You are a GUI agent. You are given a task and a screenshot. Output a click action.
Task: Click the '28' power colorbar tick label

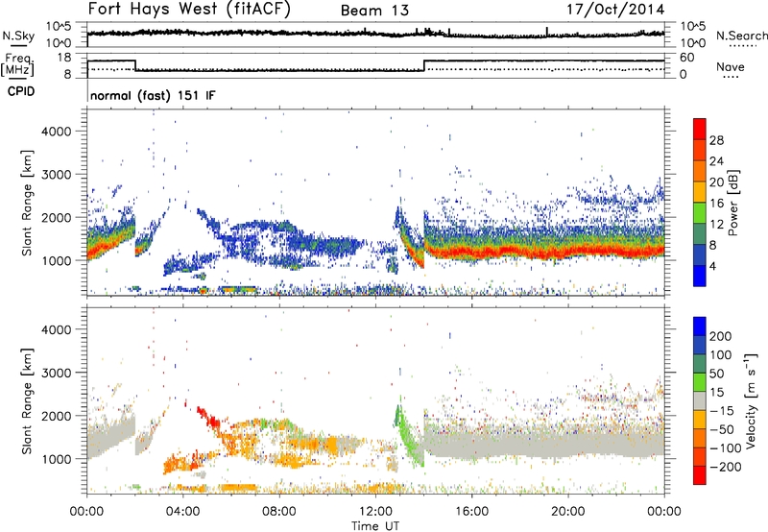point(716,140)
